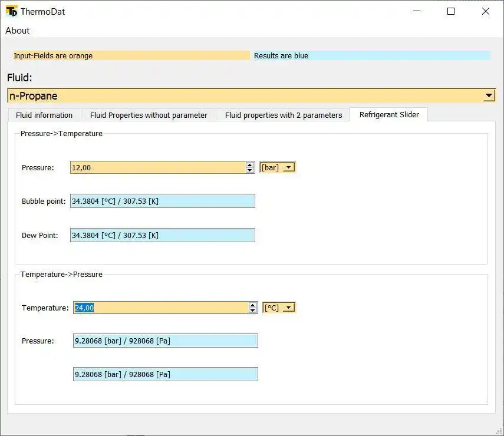
Task: Select the pressure result showing 9.28068 bar
Action: 165,340
